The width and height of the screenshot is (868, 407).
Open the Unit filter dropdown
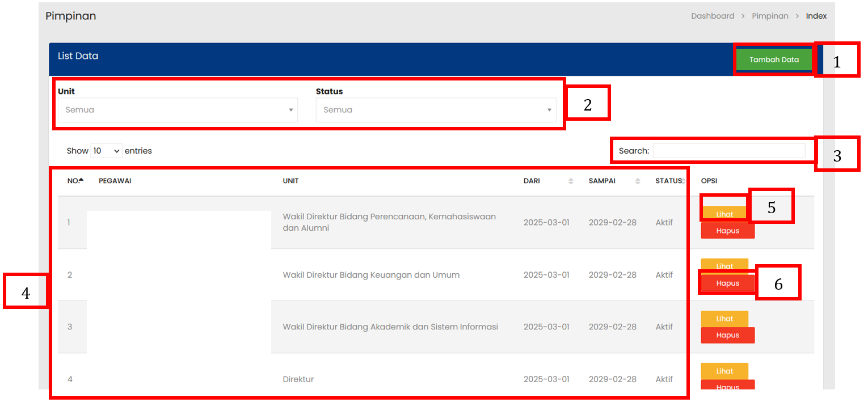178,110
